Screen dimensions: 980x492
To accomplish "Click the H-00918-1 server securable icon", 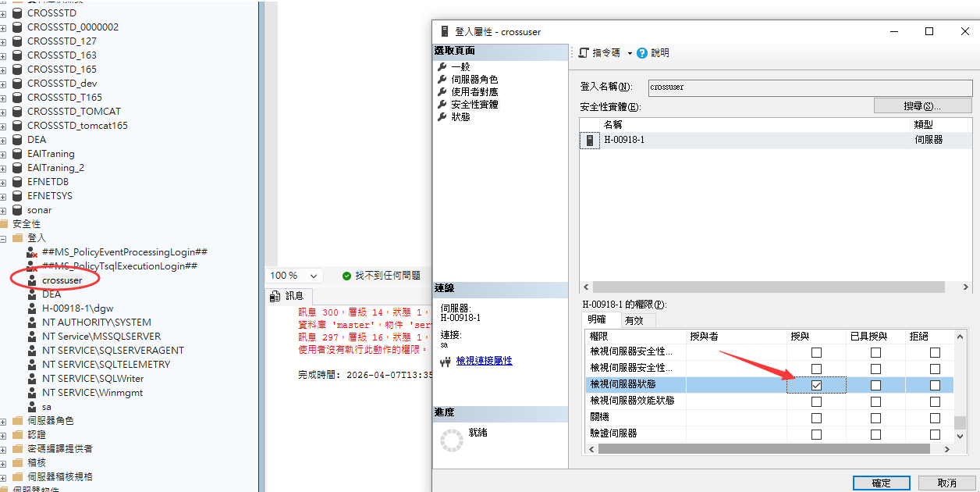I will pyautogui.click(x=590, y=141).
